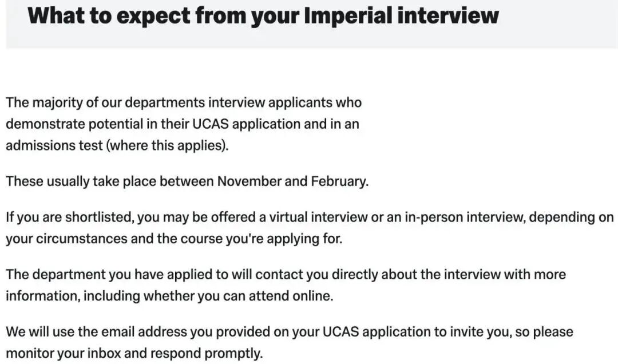Click the line "your circumstances and the course you're applying for."
618x364 pixels.
(x=174, y=239)
